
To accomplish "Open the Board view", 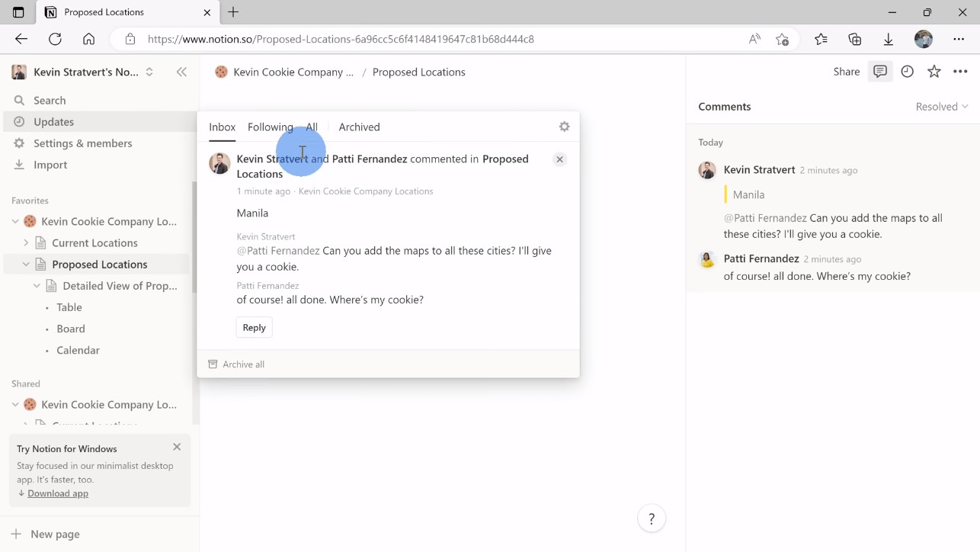I will coord(71,328).
